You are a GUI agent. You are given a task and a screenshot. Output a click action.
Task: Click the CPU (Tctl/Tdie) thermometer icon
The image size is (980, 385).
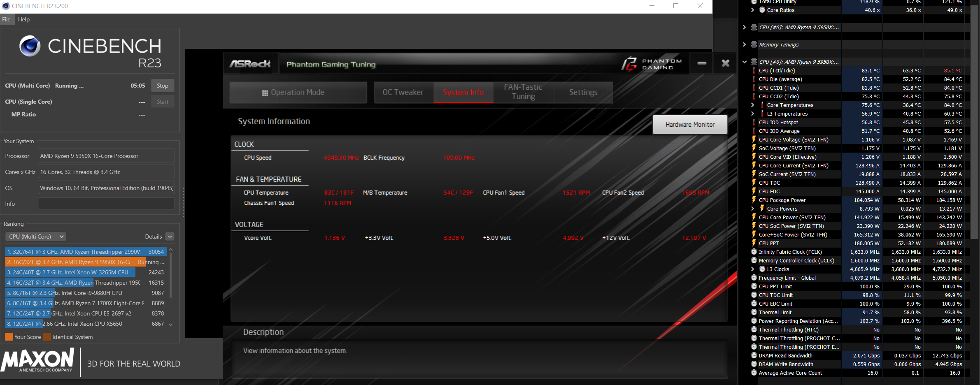click(x=754, y=70)
